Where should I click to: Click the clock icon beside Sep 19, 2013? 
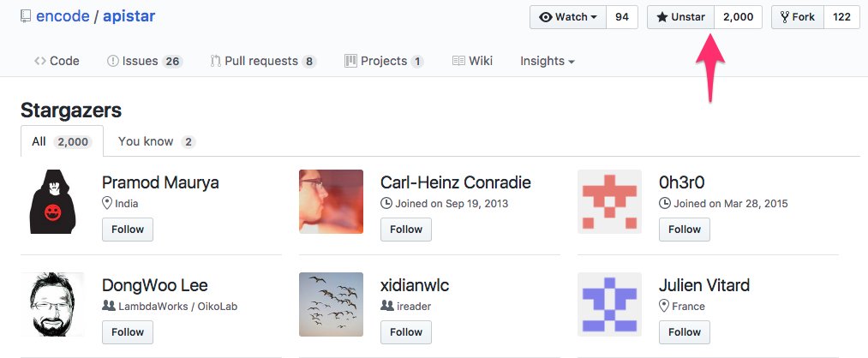[x=386, y=203]
